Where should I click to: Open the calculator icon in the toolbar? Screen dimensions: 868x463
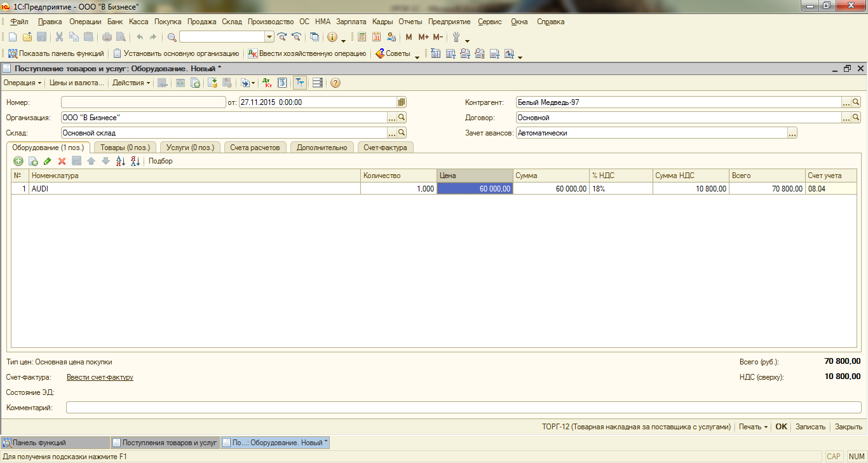click(x=362, y=37)
